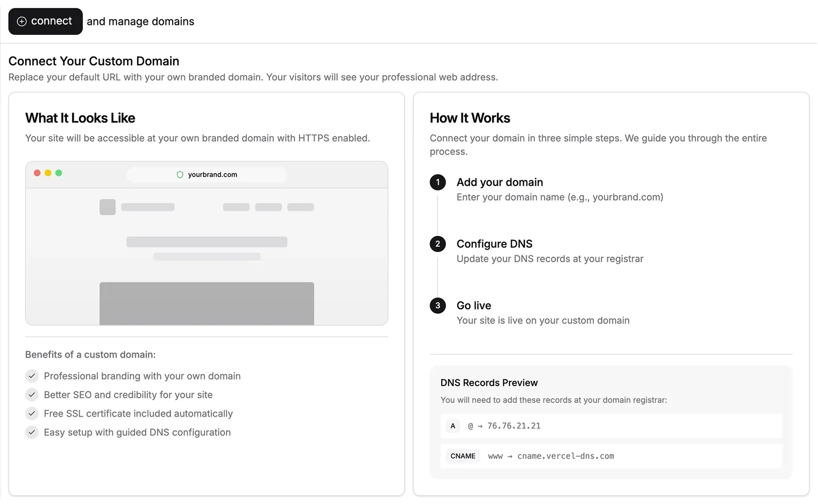Click the green window dot in browser mockup

pyautogui.click(x=59, y=173)
